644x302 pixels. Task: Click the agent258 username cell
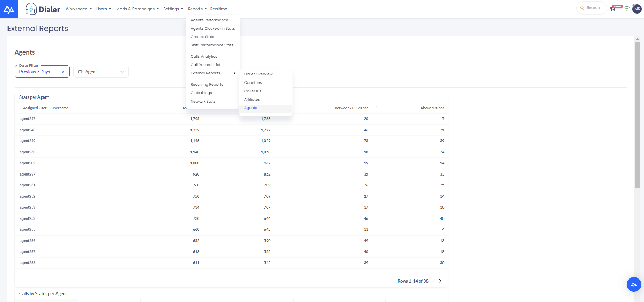(28, 263)
